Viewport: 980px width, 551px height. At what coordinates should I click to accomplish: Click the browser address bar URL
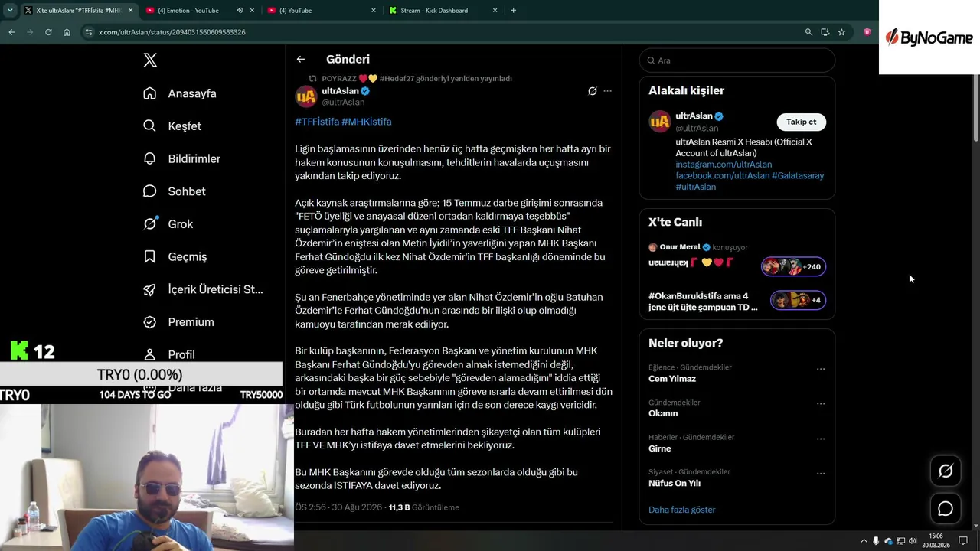pos(172,32)
